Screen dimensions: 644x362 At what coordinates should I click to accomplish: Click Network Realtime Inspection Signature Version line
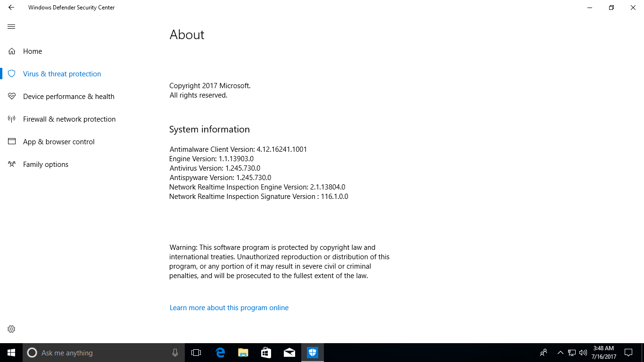point(259,196)
